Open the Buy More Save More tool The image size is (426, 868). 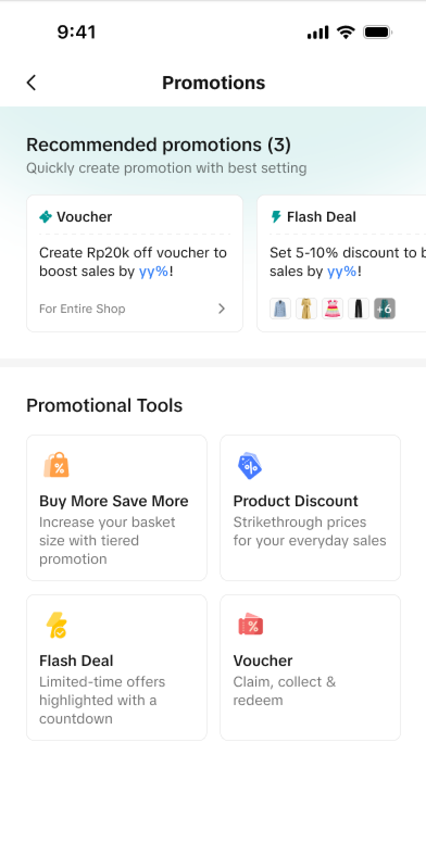point(114,501)
